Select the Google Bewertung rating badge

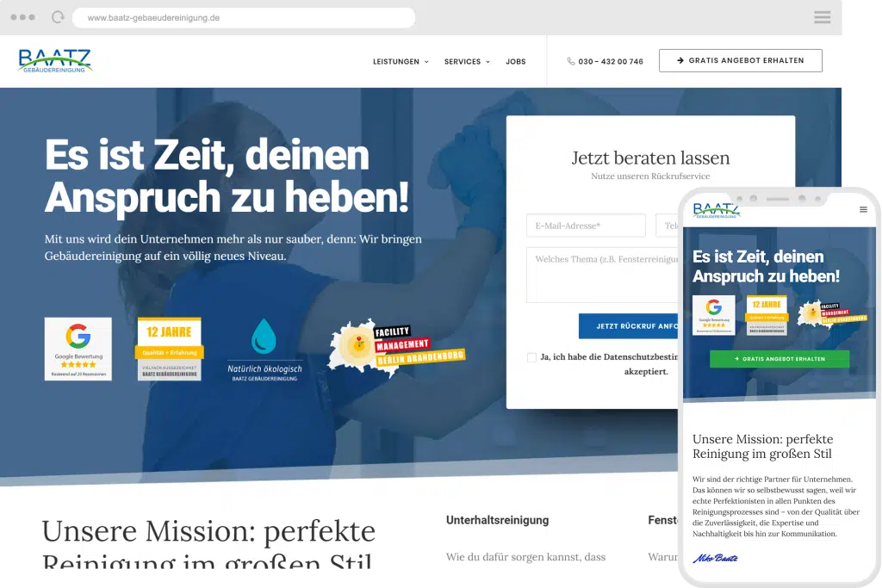[x=78, y=349]
